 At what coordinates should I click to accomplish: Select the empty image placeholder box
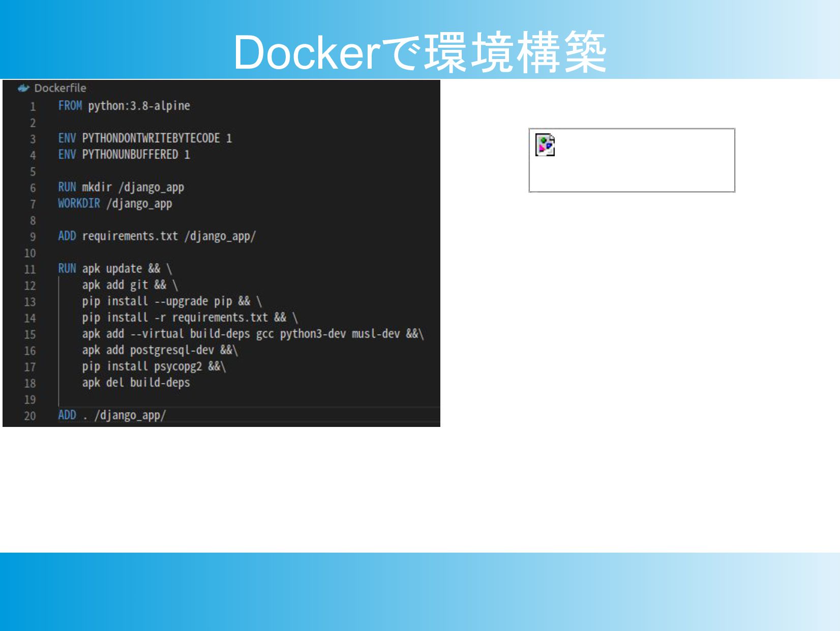632,160
